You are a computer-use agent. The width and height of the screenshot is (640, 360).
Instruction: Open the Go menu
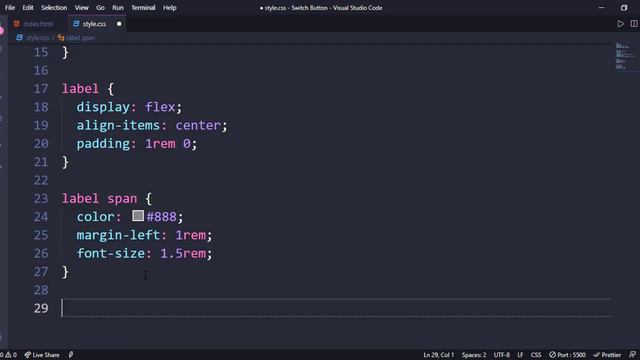100,8
